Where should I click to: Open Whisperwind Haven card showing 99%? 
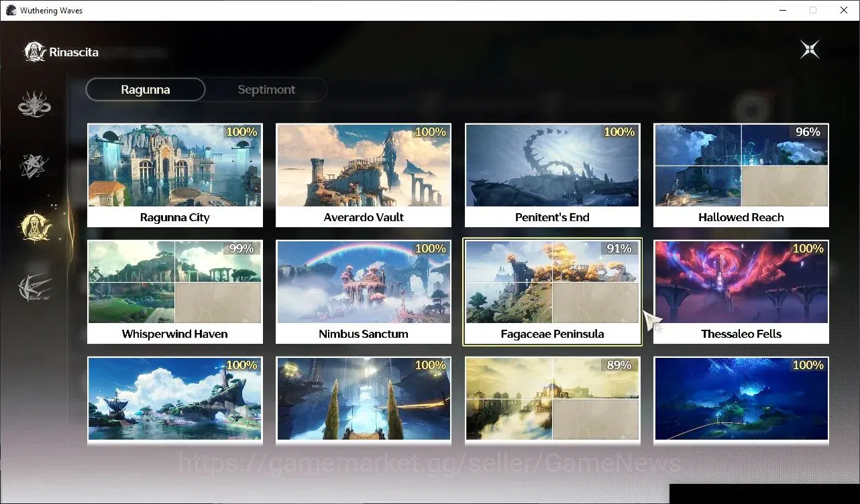coord(175,292)
